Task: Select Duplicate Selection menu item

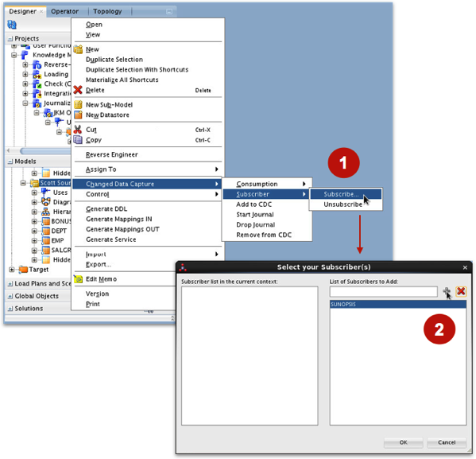Action: tap(148, 60)
